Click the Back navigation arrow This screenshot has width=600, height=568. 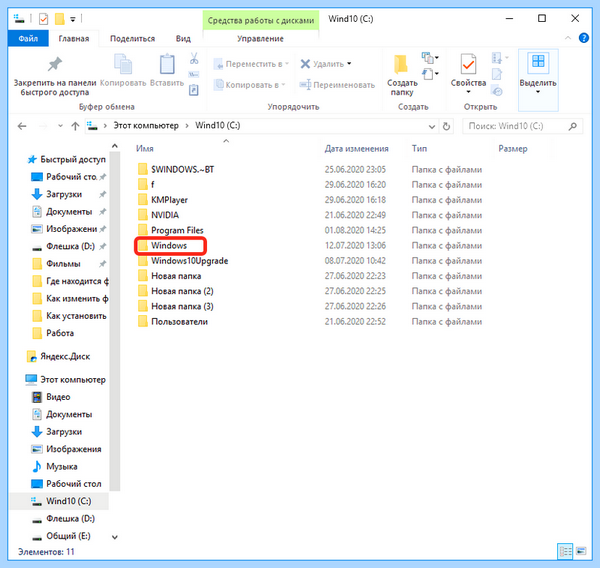[x=22, y=126]
